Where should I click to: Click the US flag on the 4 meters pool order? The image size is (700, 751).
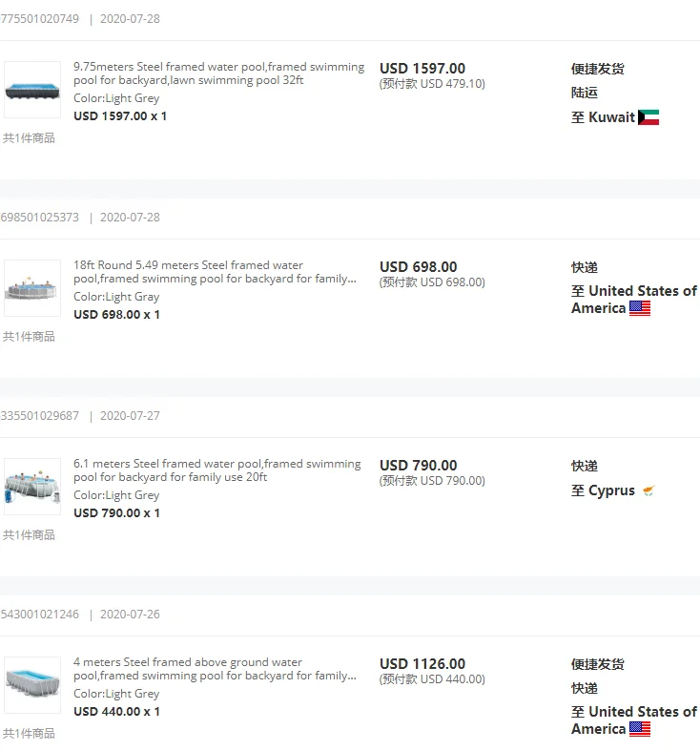click(640, 729)
